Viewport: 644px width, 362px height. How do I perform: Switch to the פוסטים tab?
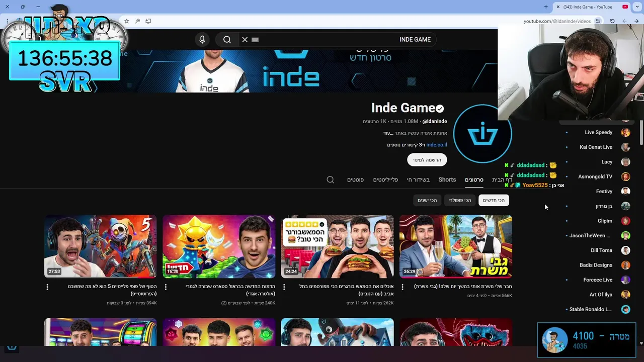355,180
